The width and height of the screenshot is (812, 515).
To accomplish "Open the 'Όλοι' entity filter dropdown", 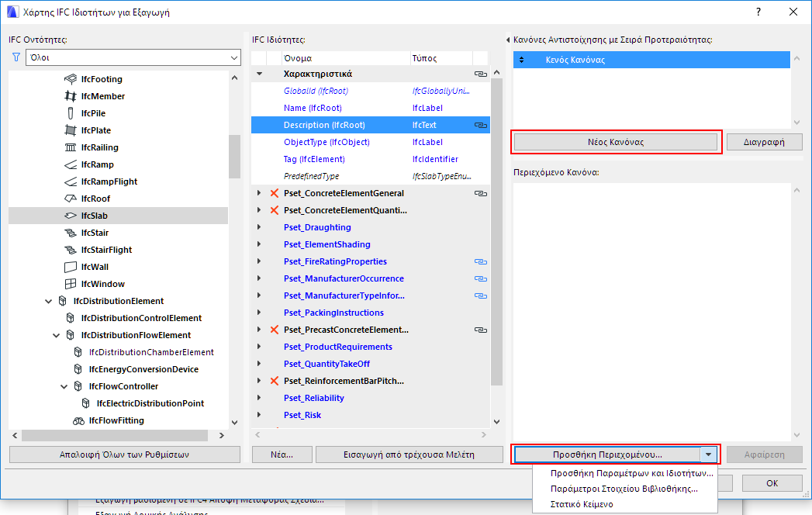I will [133, 57].
